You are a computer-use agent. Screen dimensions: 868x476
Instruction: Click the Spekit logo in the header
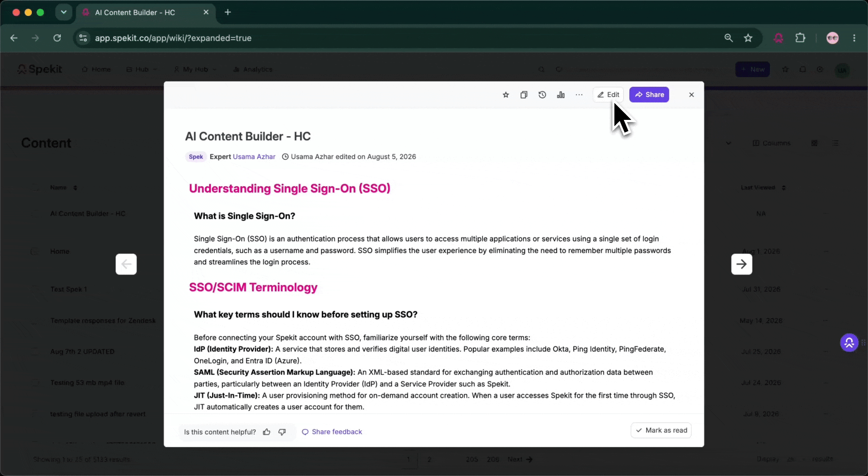pyautogui.click(x=40, y=69)
